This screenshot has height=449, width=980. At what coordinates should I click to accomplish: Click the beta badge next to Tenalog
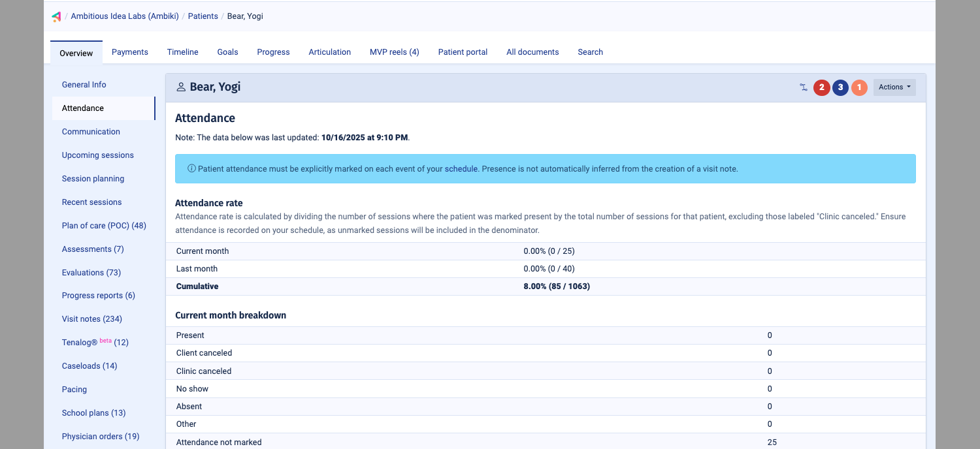pos(105,339)
